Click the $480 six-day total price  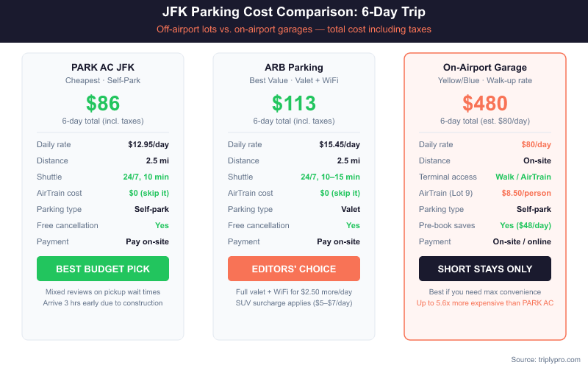click(x=485, y=103)
